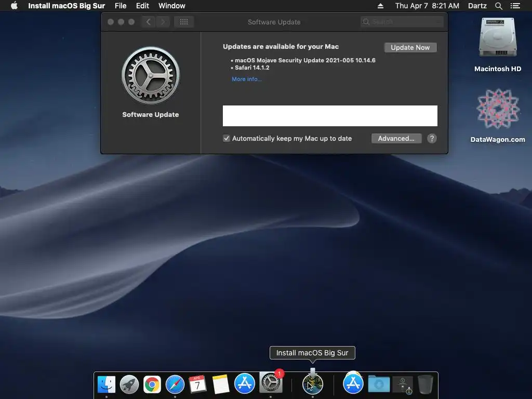Click the Update Now button

point(410,47)
